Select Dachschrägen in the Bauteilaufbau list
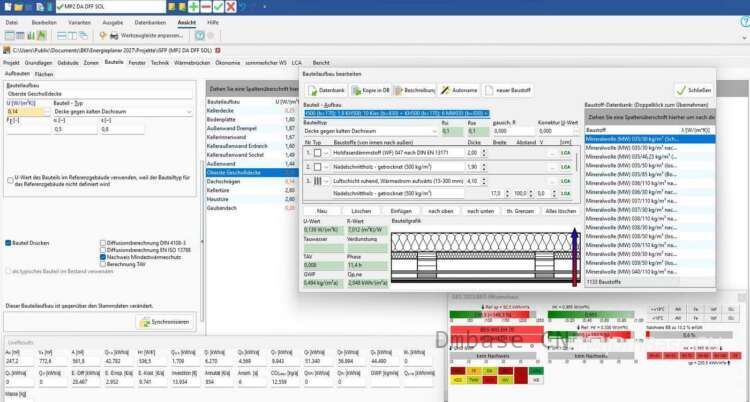Viewport: 750px width, 402px height. click(x=253, y=181)
